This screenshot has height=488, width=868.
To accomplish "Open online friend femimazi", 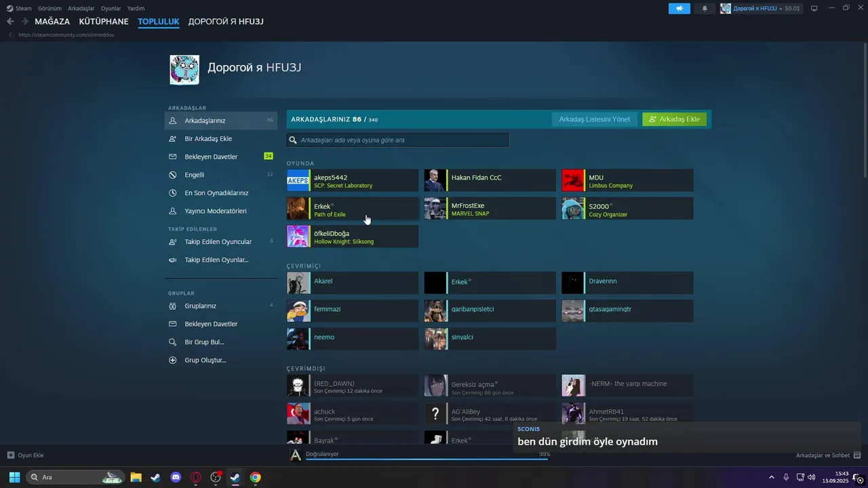I will point(353,311).
